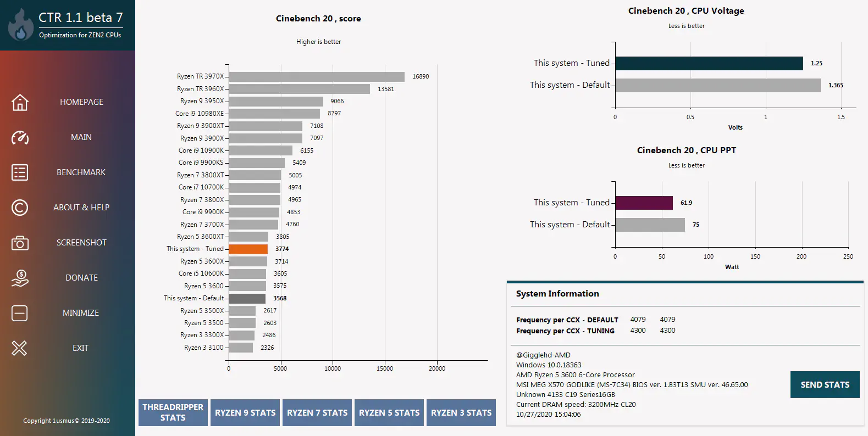Click 'AMD Ryzen 5 3600 6-Core Processor' text

[575, 375]
